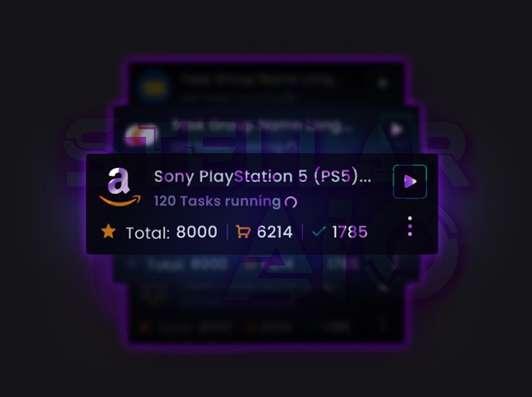Click the blurred play button on background card

pyautogui.click(x=396, y=129)
